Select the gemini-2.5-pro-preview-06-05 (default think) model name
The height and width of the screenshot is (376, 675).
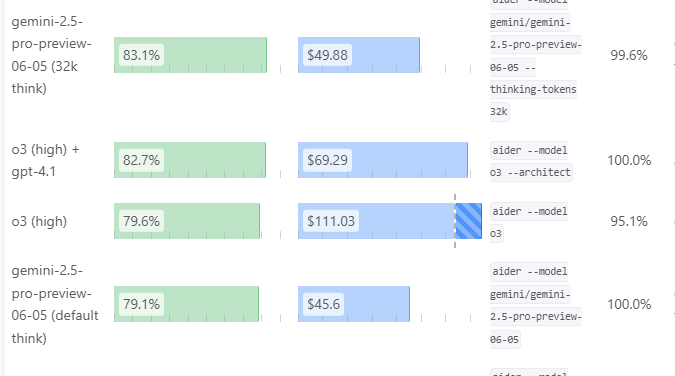click(x=55, y=304)
